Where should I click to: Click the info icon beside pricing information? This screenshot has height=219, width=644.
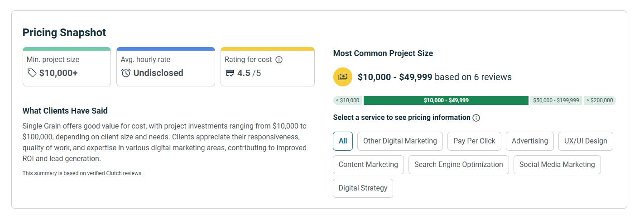476,118
